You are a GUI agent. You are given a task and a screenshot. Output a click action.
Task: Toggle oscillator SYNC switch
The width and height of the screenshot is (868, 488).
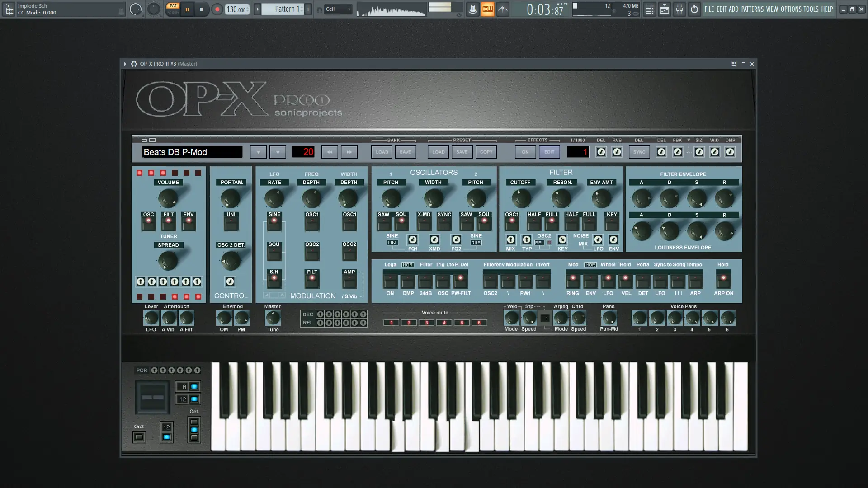coord(444,223)
